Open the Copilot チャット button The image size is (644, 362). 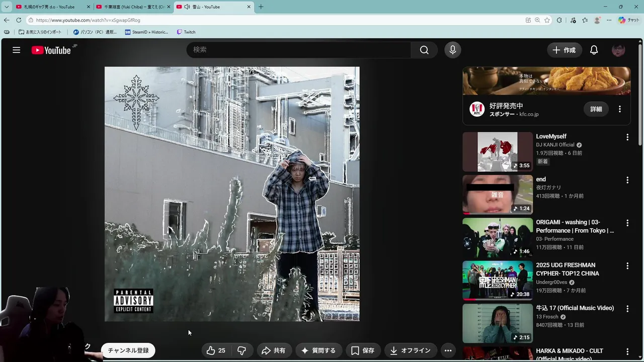point(629,20)
